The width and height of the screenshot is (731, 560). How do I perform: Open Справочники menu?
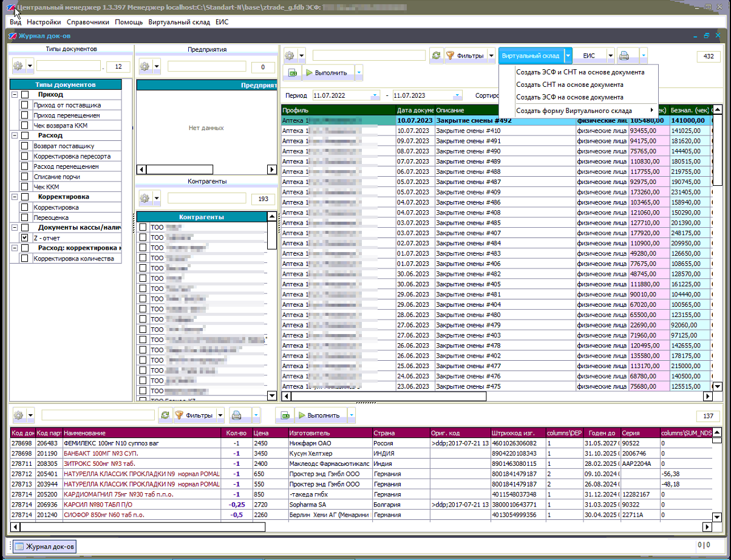tap(88, 22)
